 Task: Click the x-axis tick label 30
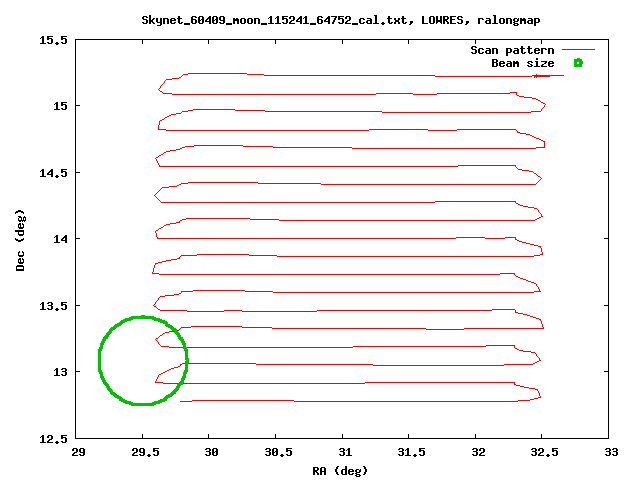pyautogui.click(x=211, y=452)
